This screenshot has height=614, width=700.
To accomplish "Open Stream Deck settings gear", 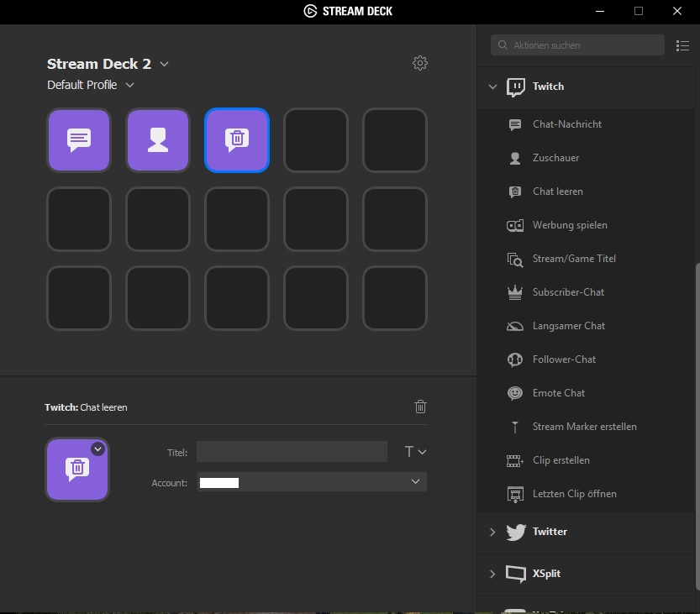I will pyautogui.click(x=419, y=63).
